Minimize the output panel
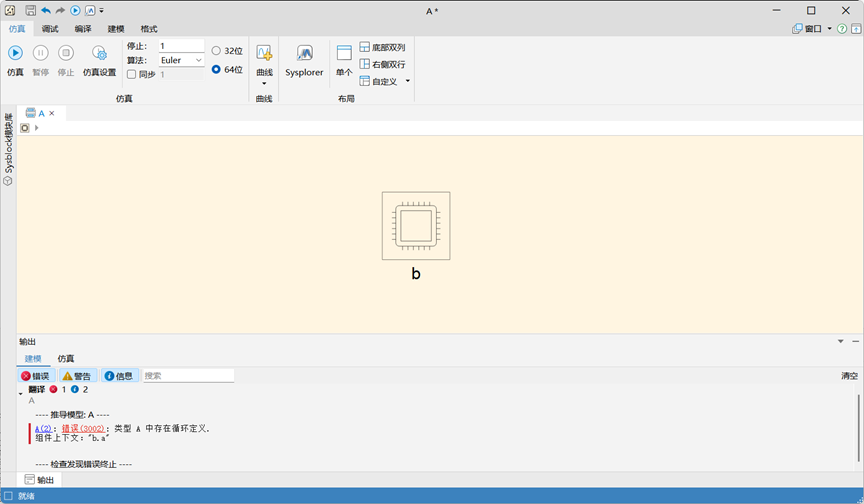Image resolution: width=864 pixels, height=504 pixels. 855,342
